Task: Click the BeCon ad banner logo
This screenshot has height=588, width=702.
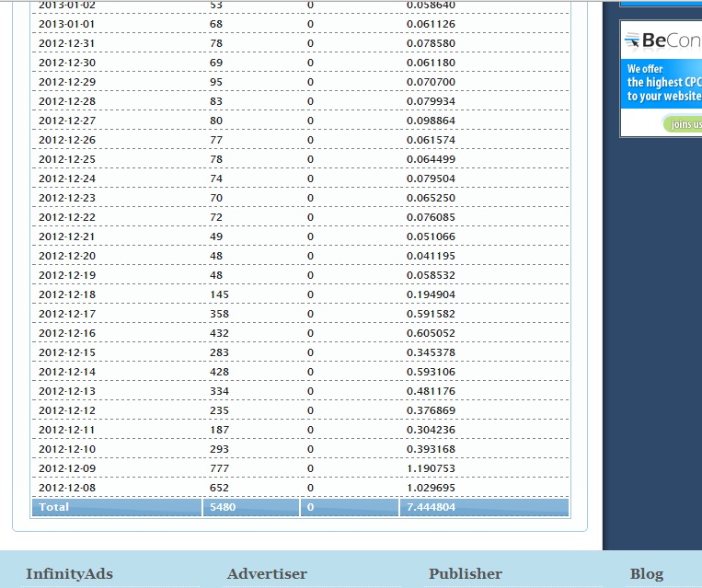Action: coord(663,40)
